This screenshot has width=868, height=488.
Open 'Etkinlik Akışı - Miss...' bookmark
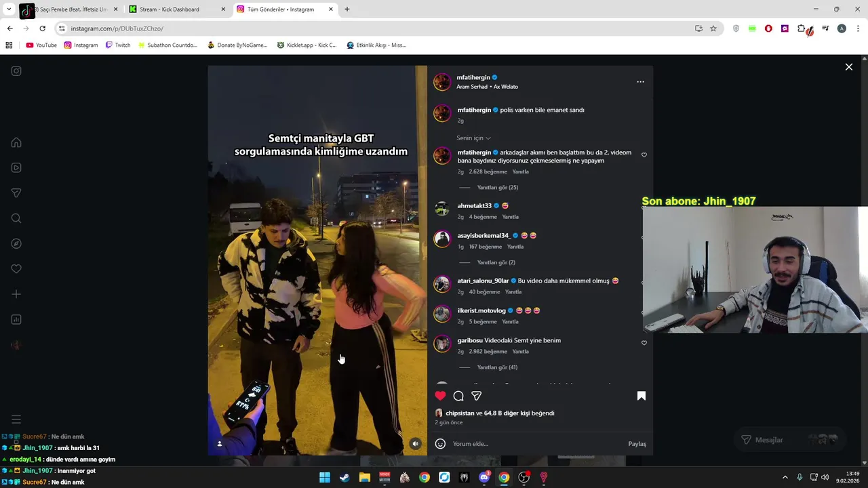coord(376,45)
